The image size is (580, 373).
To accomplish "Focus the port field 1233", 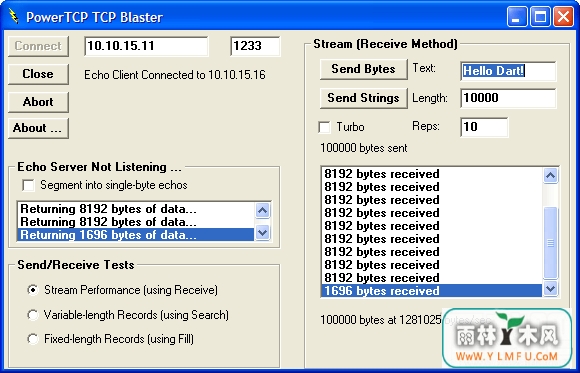I will [x=255, y=46].
